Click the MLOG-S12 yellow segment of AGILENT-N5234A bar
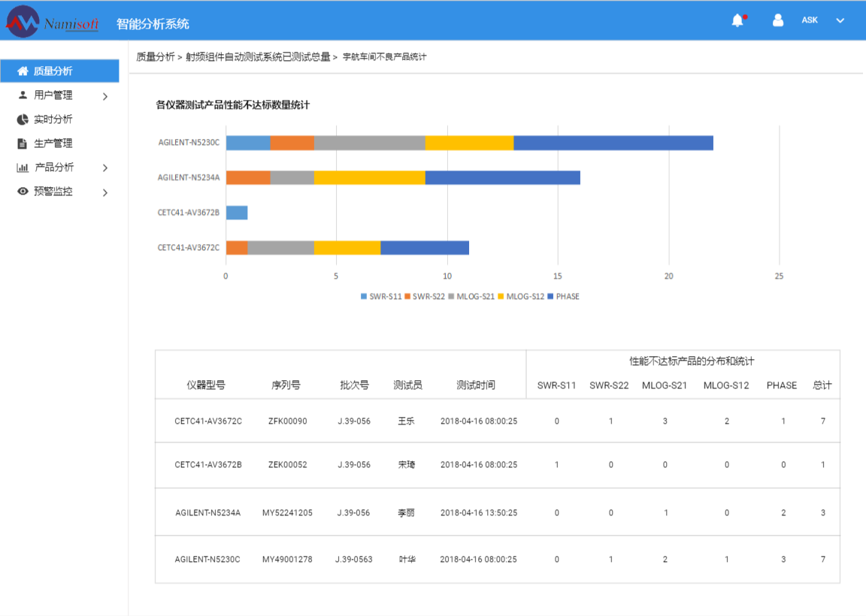866x616 pixels. (370, 178)
